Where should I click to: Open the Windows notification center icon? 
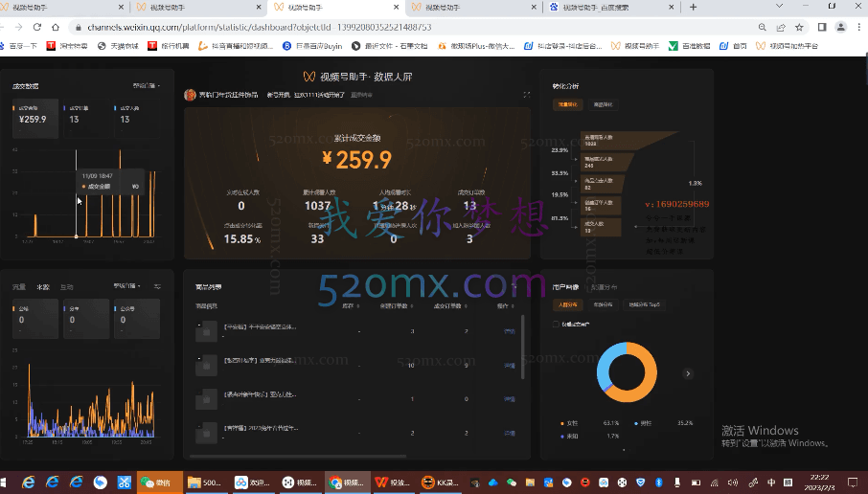tap(853, 483)
